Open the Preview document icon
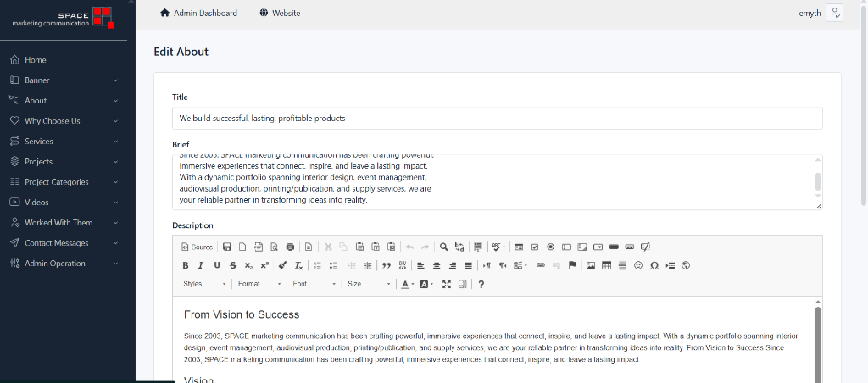Image resolution: width=868 pixels, height=383 pixels. [x=274, y=247]
